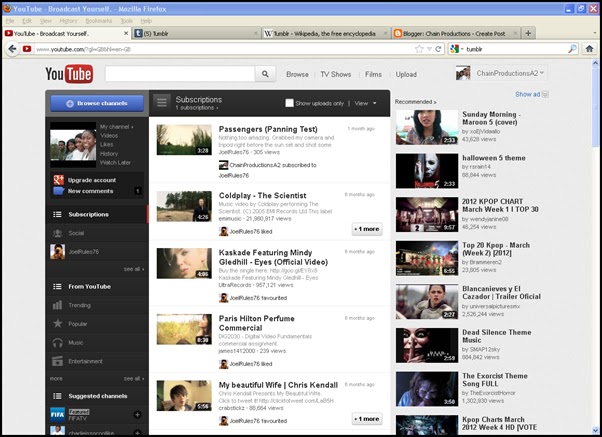Expand '+1 more' under Coldplay video
The image size is (602, 437).
pos(367,229)
